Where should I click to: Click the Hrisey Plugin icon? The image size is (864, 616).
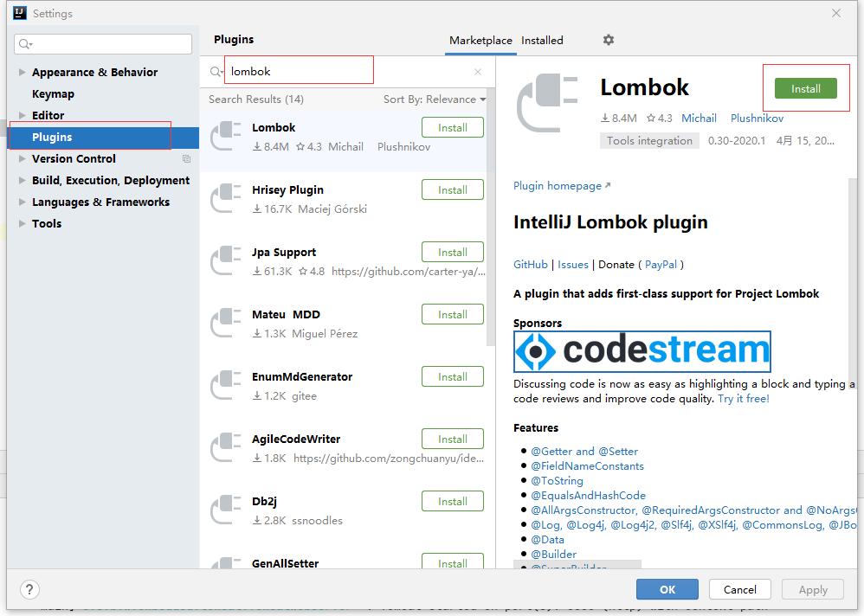pos(226,197)
